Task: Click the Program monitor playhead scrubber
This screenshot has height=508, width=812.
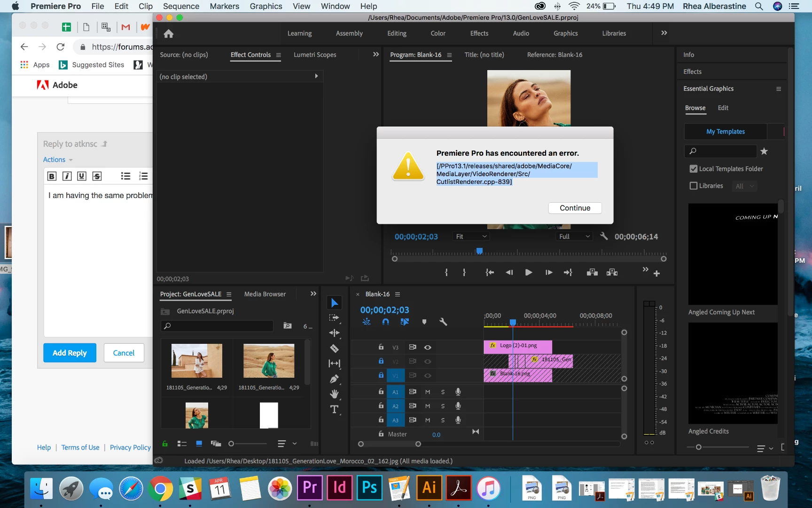Action: (x=479, y=251)
